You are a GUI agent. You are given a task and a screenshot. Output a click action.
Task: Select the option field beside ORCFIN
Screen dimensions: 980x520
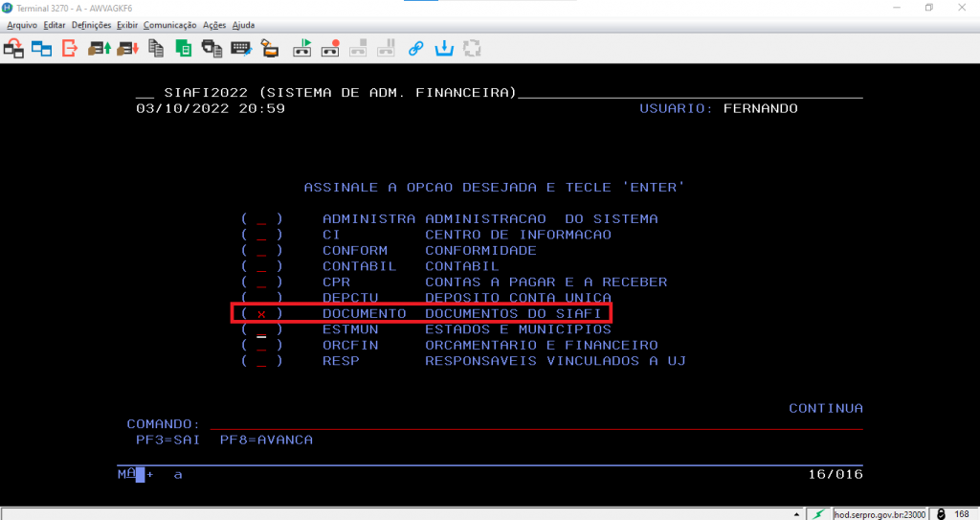261,346
